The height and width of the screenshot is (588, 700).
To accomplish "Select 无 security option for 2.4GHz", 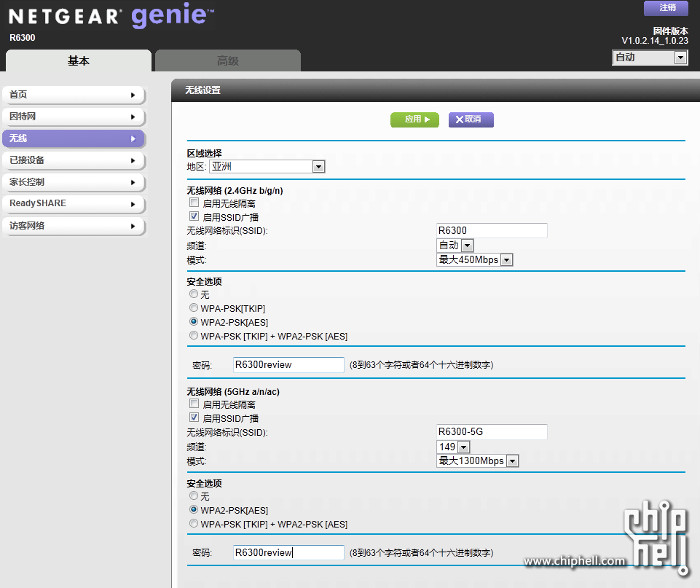I will pos(193,294).
